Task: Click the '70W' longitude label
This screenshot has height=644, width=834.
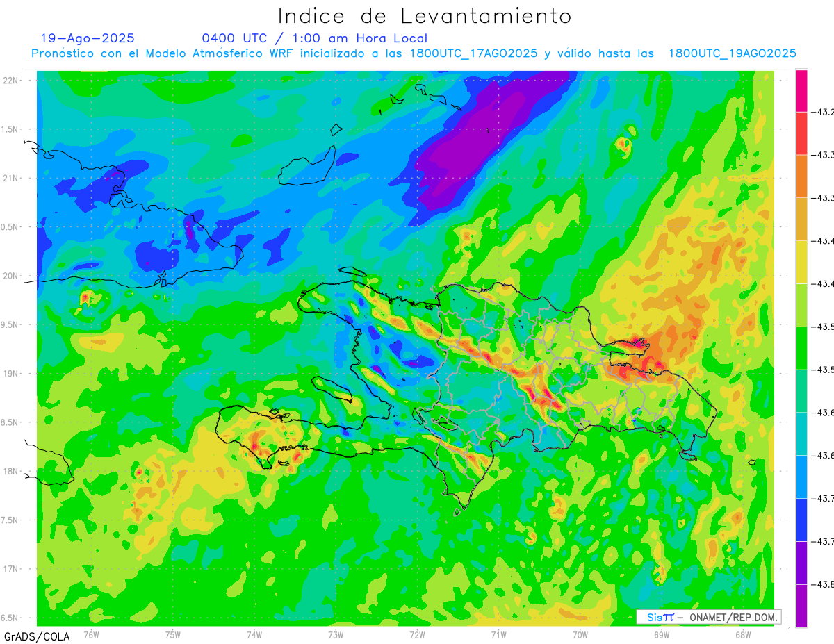Action: click(580, 634)
